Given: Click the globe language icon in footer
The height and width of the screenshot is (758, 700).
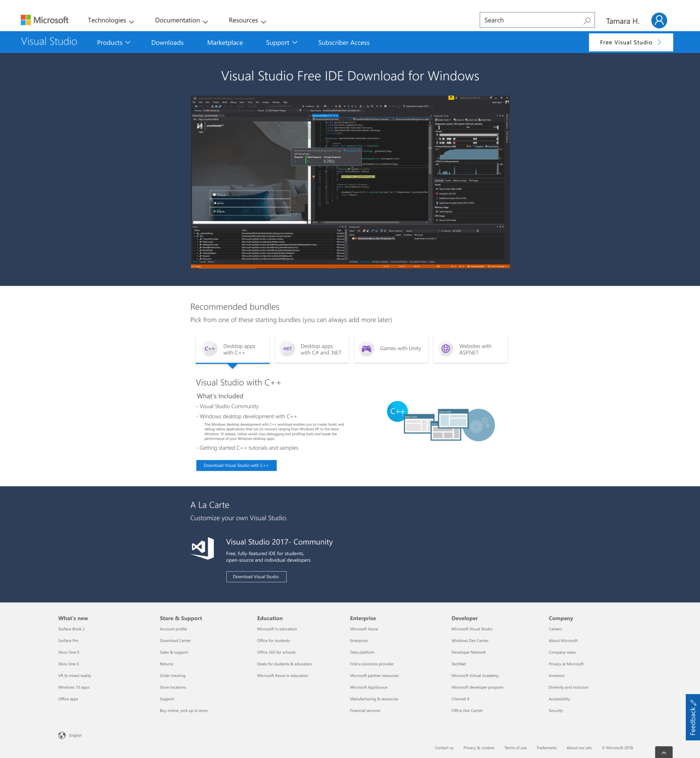Looking at the screenshot, I should point(62,735).
